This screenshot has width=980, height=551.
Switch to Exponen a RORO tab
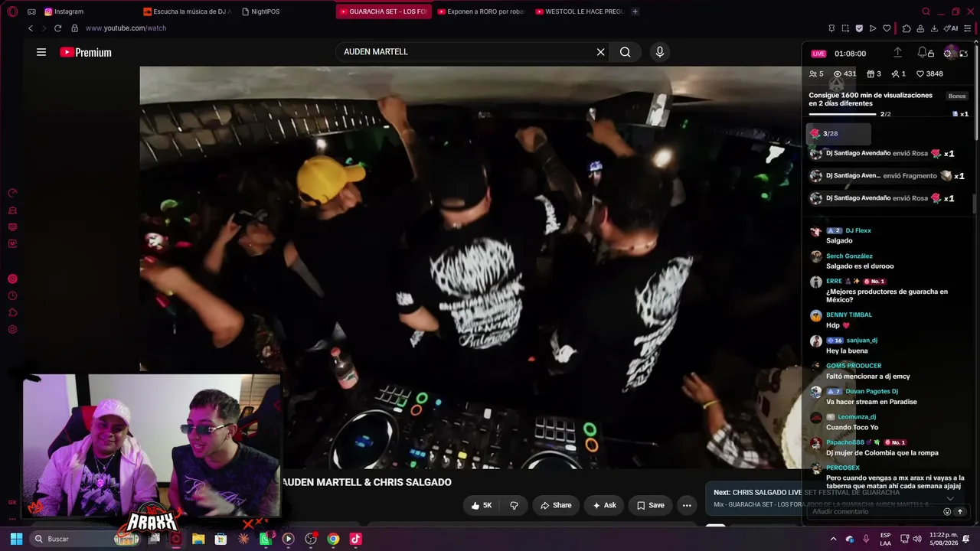(x=482, y=11)
